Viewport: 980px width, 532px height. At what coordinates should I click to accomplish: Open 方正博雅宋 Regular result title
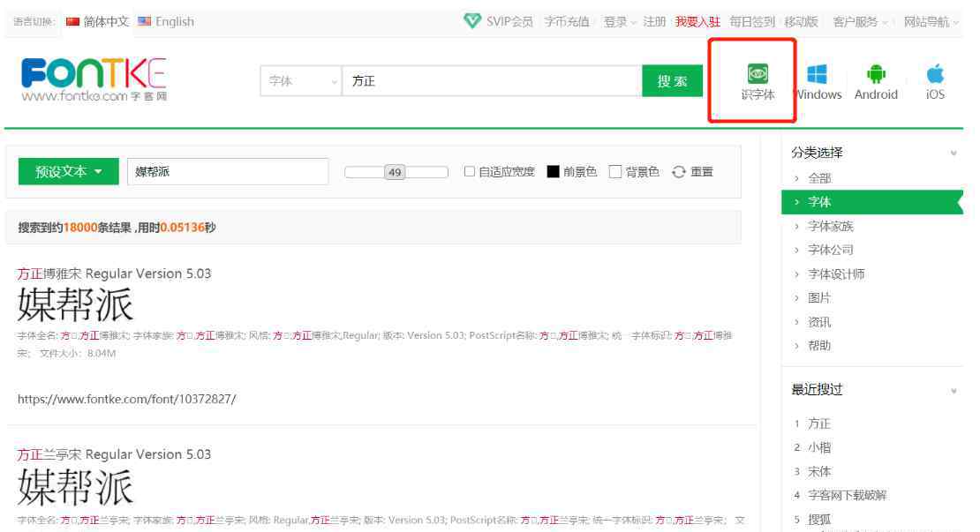coord(114,273)
